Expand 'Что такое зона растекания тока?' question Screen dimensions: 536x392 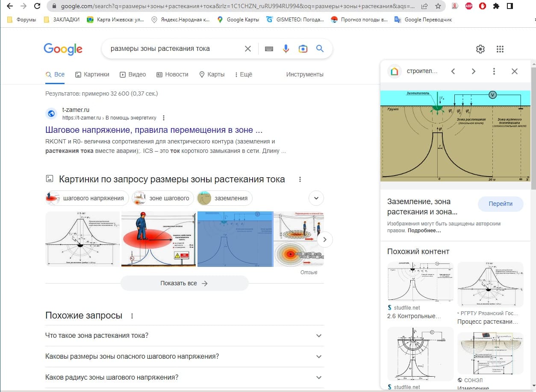click(x=318, y=336)
